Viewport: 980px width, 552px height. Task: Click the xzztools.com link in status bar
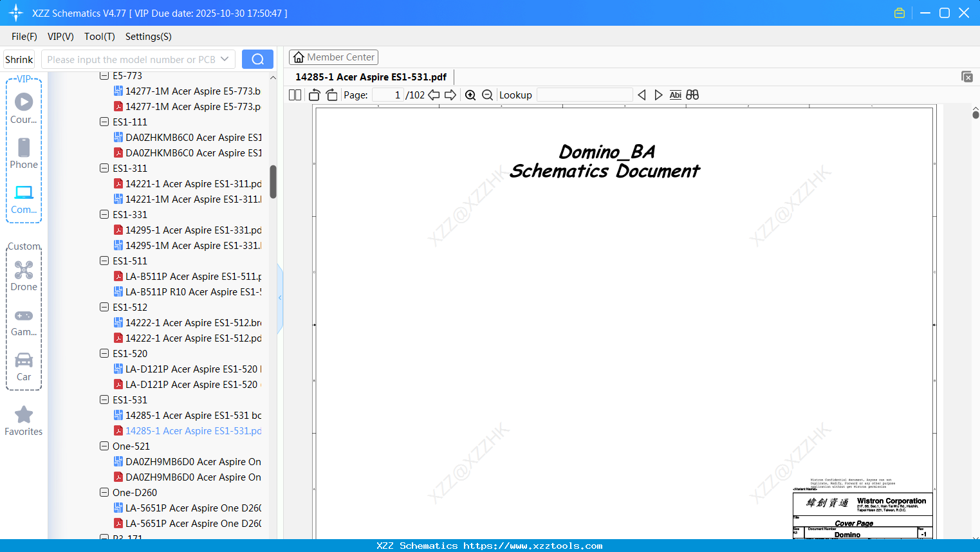tap(533, 546)
